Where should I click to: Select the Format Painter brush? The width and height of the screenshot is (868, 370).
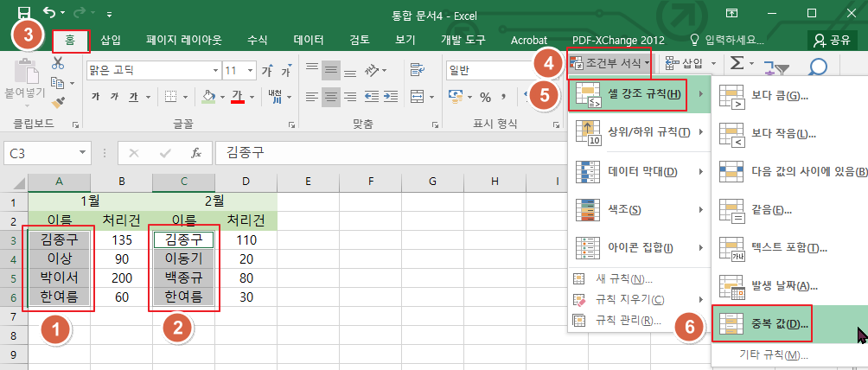pyautogui.click(x=58, y=103)
